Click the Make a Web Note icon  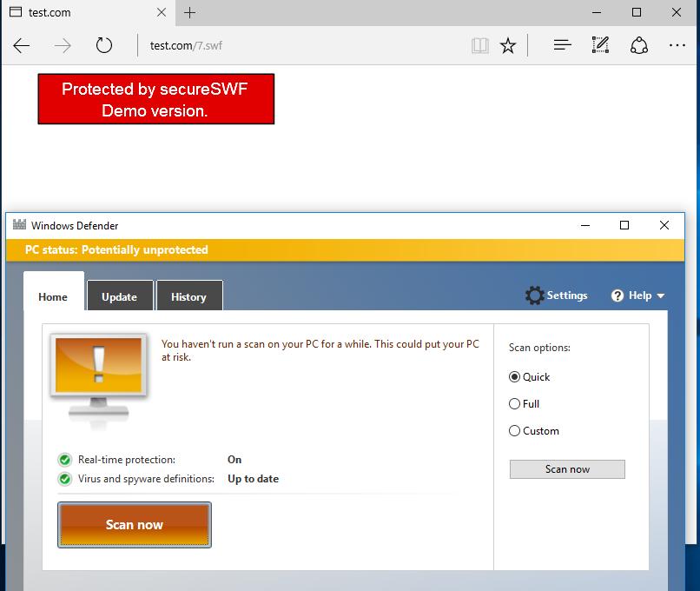[600, 45]
